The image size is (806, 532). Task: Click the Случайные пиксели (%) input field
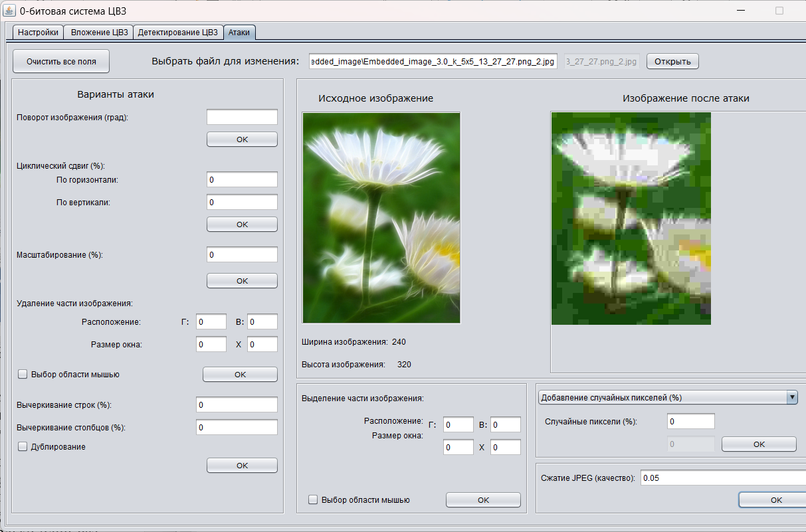click(691, 421)
